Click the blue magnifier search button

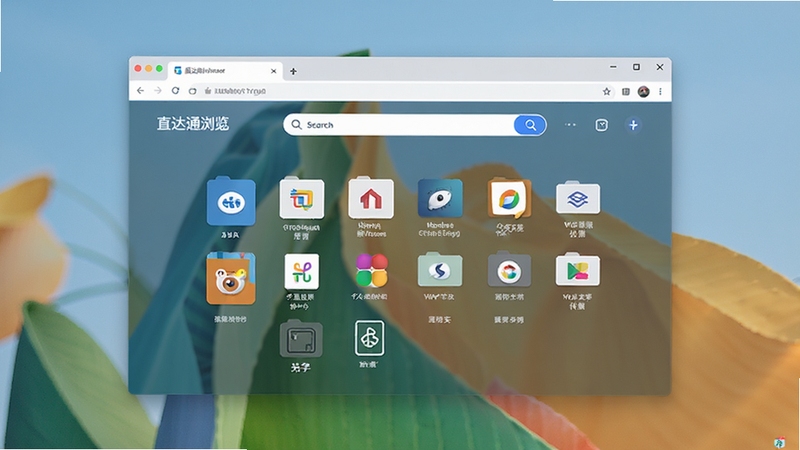530,125
